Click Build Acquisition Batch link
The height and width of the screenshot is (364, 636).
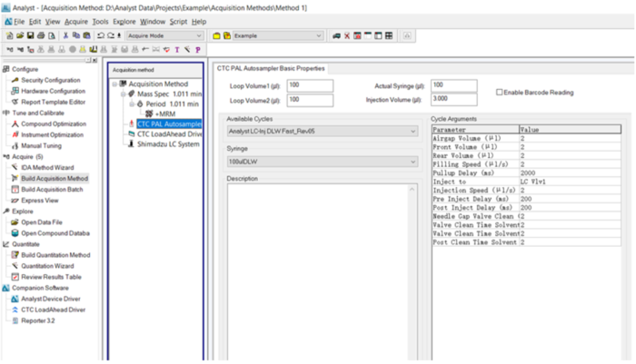pyautogui.click(x=53, y=189)
